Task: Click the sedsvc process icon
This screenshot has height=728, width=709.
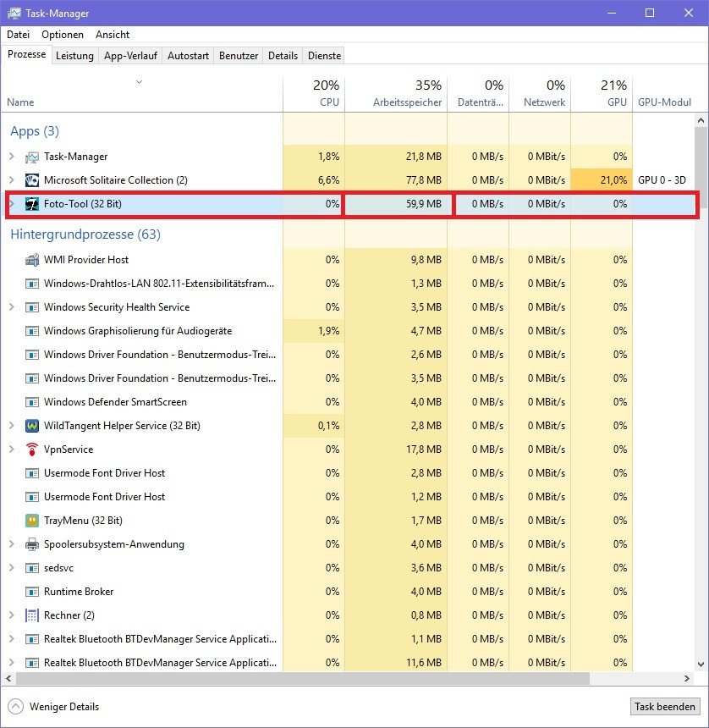Action: tap(31, 568)
